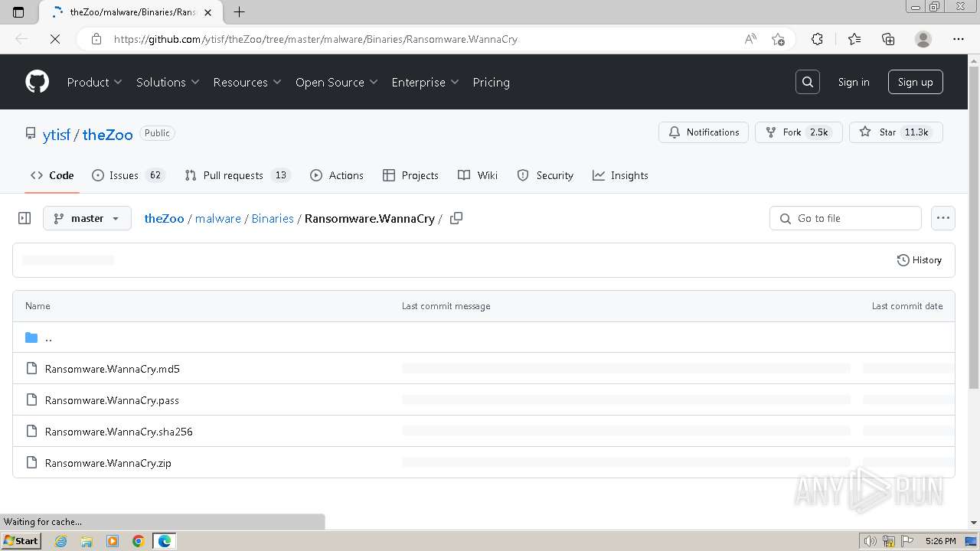The width and height of the screenshot is (980, 551).
Task: Open the Ransomware.WannaCry.zip file
Action: pos(108,463)
